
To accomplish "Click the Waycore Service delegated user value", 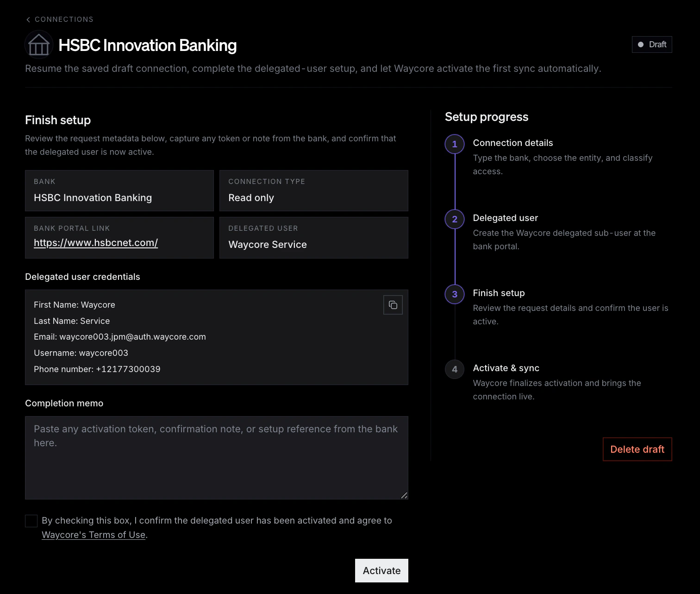I will tap(268, 245).
